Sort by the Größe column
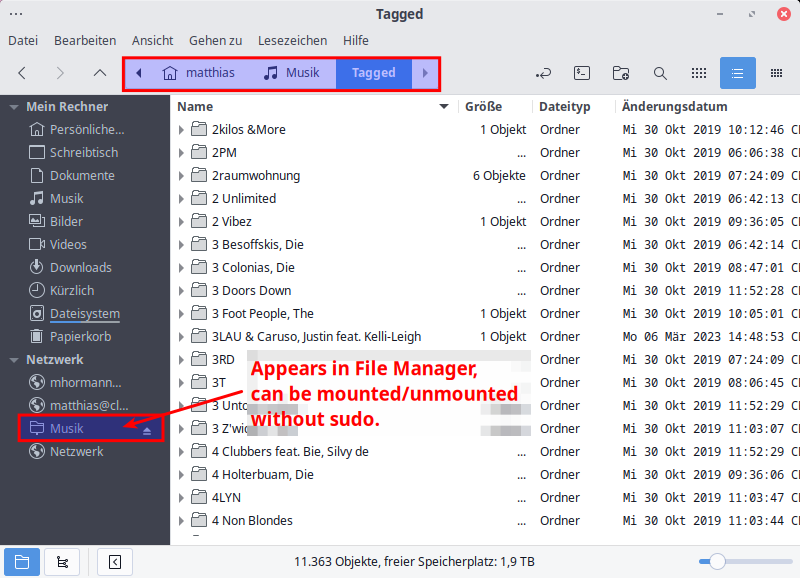Image resolution: width=800 pixels, height=578 pixels. pyautogui.click(x=495, y=107)
